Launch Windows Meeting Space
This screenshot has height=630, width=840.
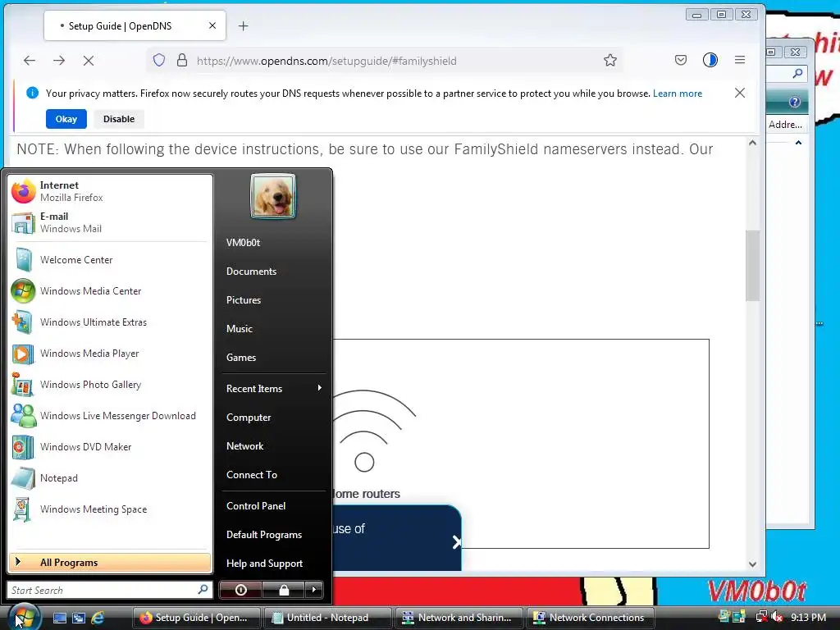[110, 509]
